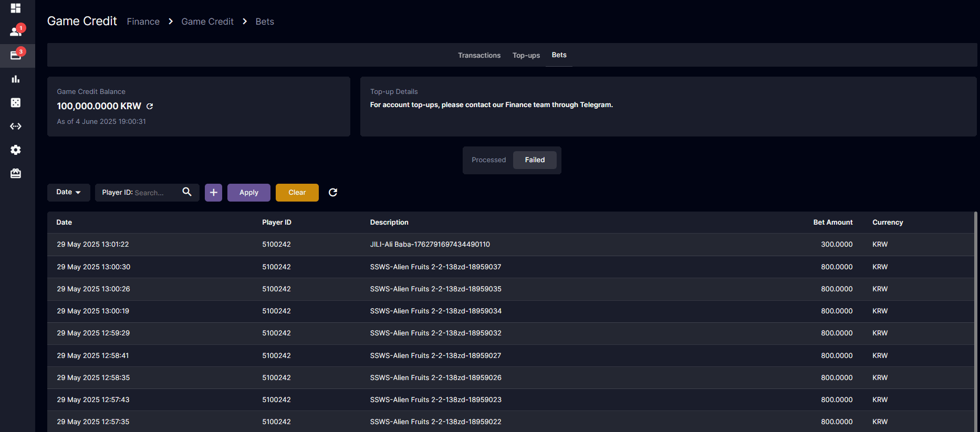Open the dice games icon in sidebar

click(16, 103)
